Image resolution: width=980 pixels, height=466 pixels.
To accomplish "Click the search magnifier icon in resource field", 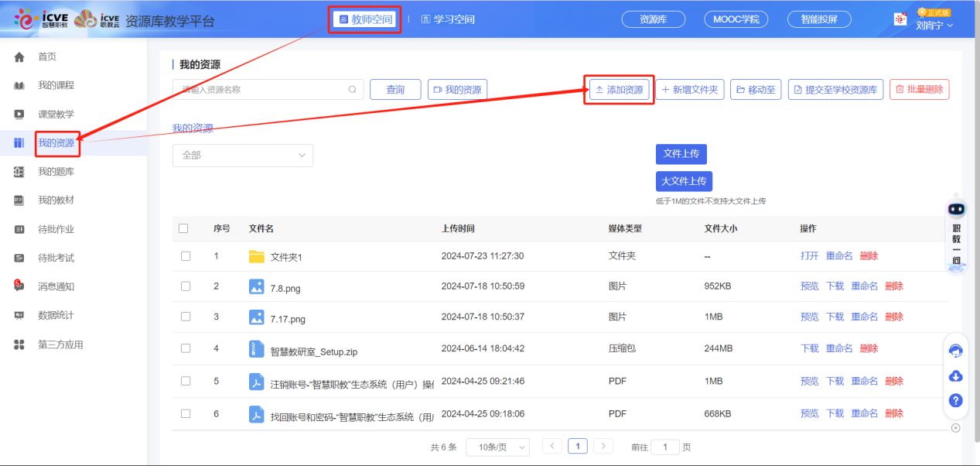I will [353, 90].
